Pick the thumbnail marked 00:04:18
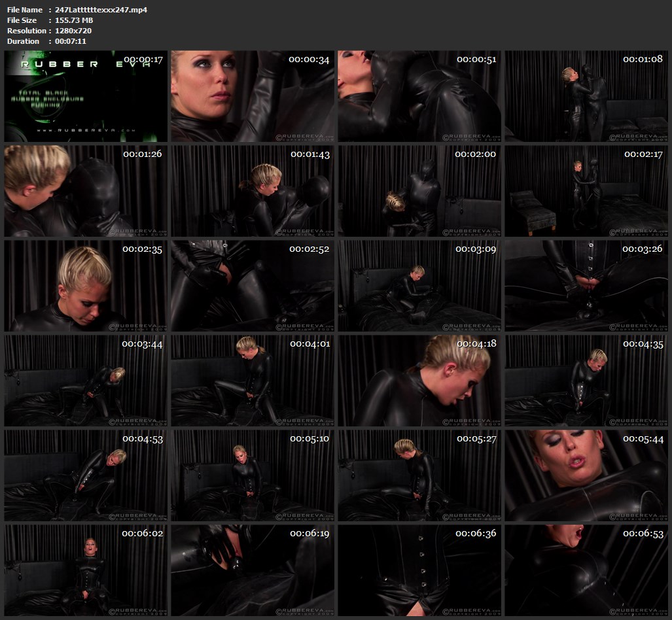Viewport: 672px width, 620px height. tap(419, 381)
